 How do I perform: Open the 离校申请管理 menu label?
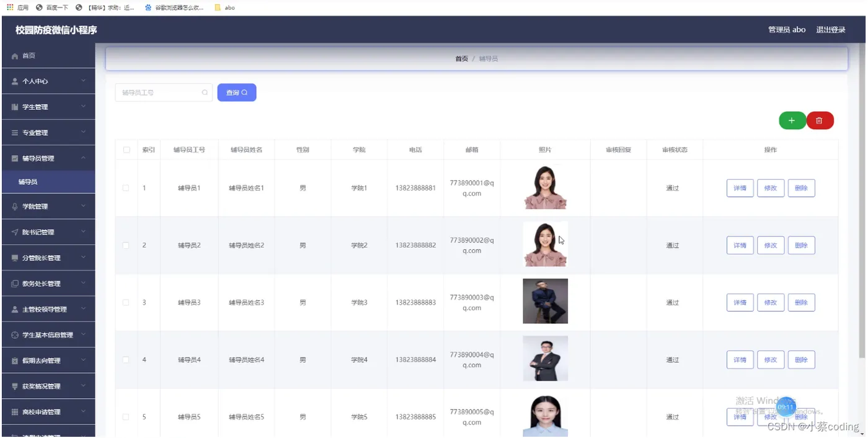point(41,412)
